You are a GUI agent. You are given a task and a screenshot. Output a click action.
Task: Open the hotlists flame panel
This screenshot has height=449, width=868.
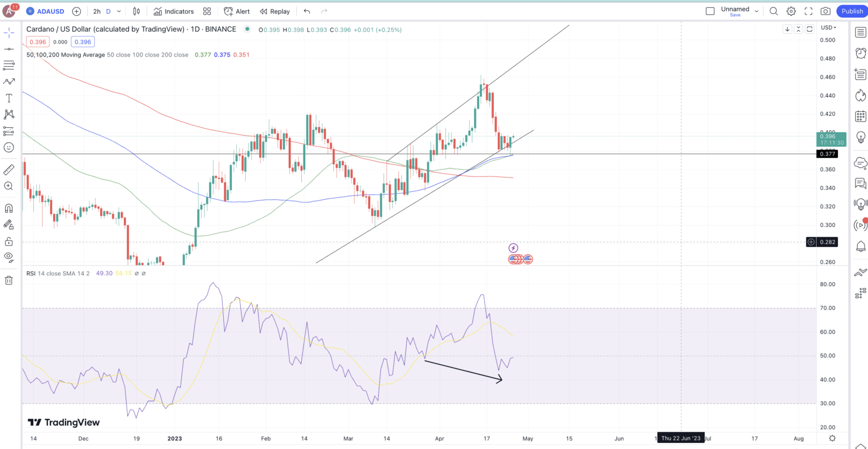(860, 95)
